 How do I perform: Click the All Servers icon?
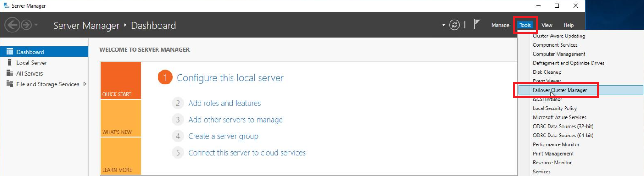click(10, 73)
